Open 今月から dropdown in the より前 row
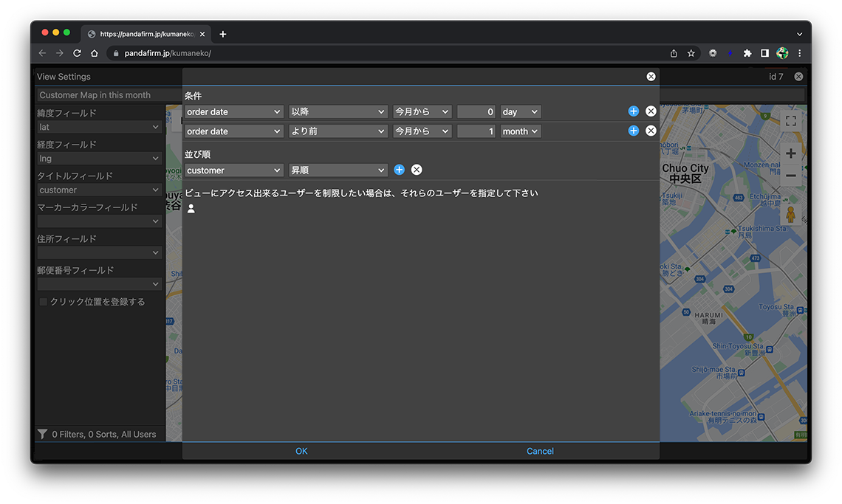The image size is (842, 504). pos(422,131)
